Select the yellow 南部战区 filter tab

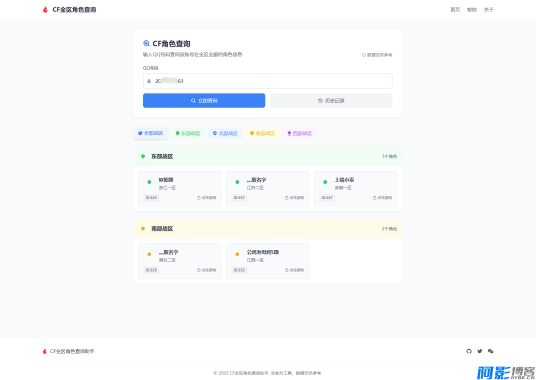262,133
